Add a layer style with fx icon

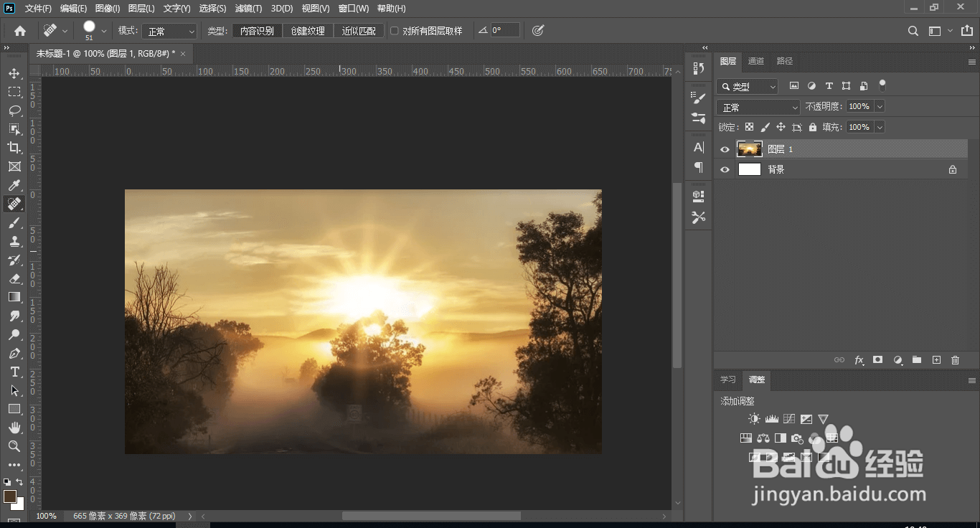pos(859,360)
